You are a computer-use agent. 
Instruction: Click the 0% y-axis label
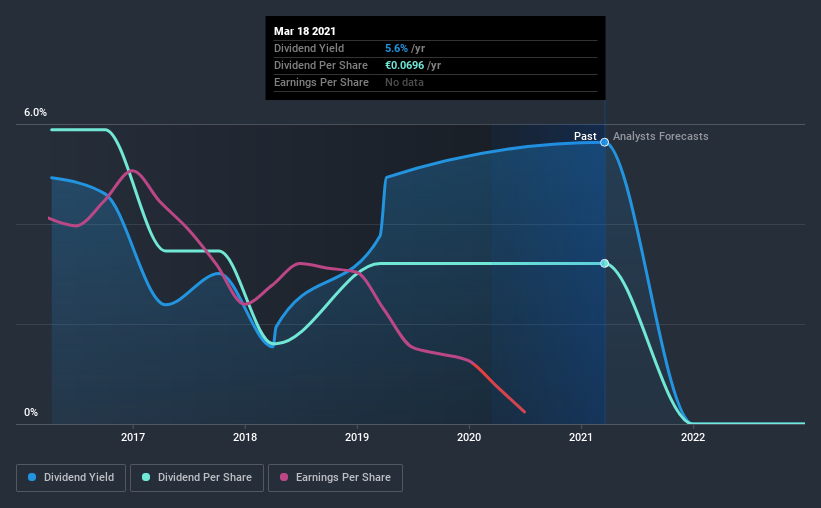[31, 413]
